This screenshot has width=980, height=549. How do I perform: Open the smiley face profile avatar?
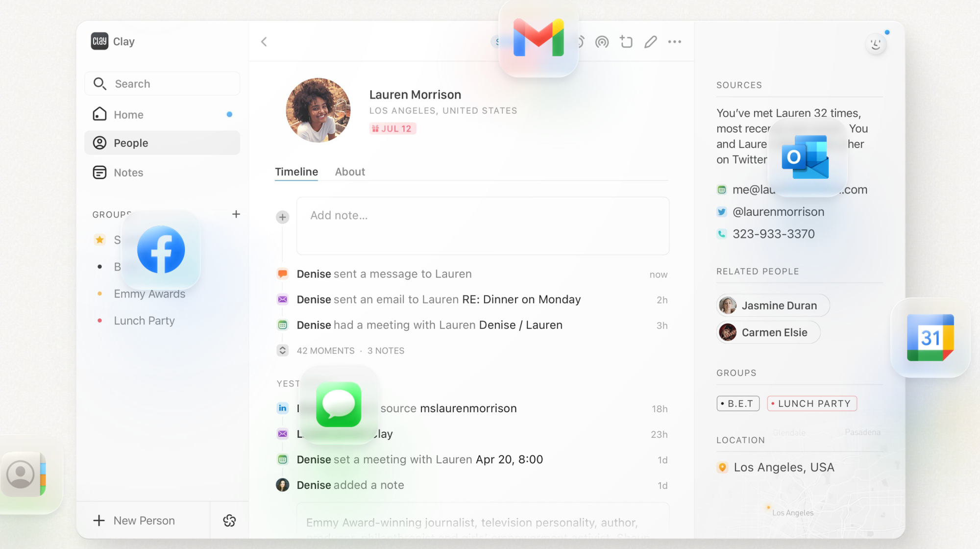point(876,45)
